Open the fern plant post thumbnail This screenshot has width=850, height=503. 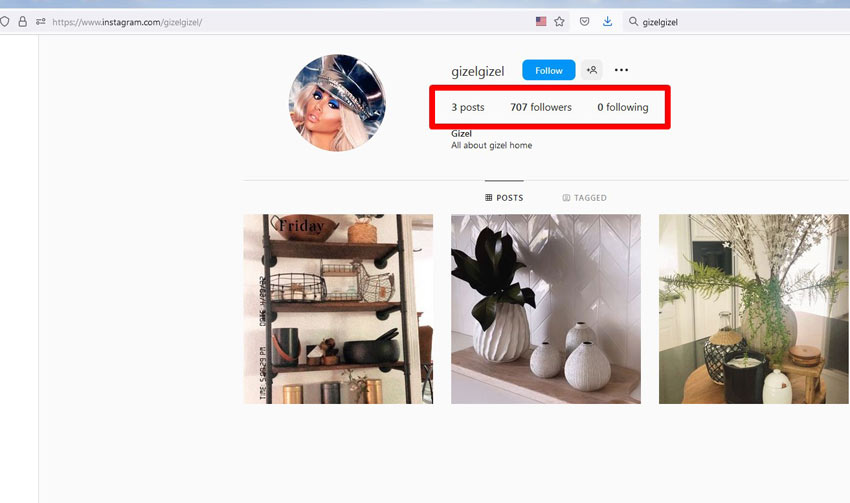click(x=753, y=309)
